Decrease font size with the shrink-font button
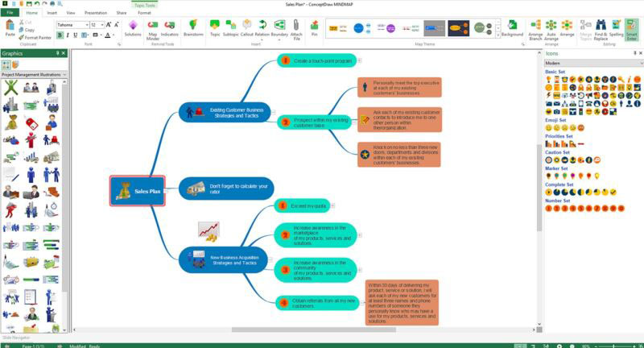Screen dimensions: 644x348 (x=117, y=25)
